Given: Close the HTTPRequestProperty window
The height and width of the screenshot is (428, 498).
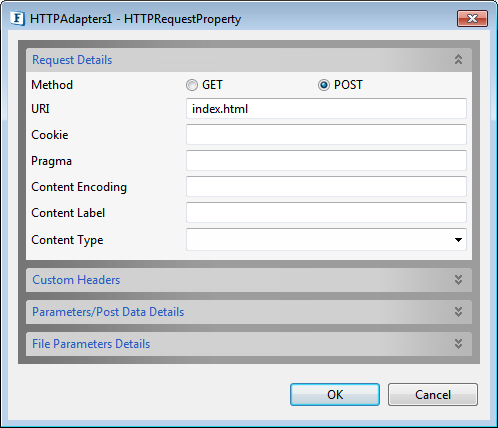Looking at the screenshot, I should tap(472, 18).
